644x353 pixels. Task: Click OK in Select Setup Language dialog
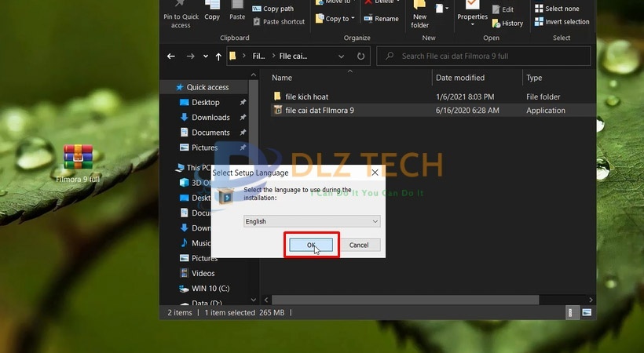[x=311, y=245]
